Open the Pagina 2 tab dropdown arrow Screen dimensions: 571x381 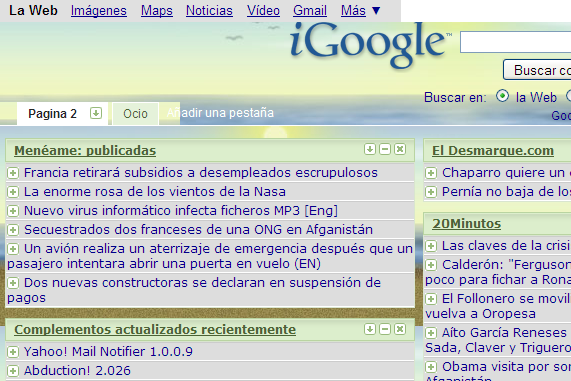96,113
